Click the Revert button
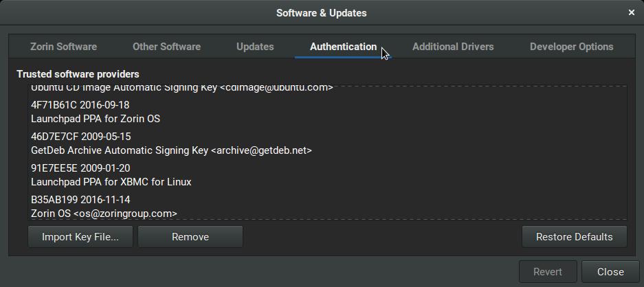Screen dimensions: 644x287 point(548,272)
